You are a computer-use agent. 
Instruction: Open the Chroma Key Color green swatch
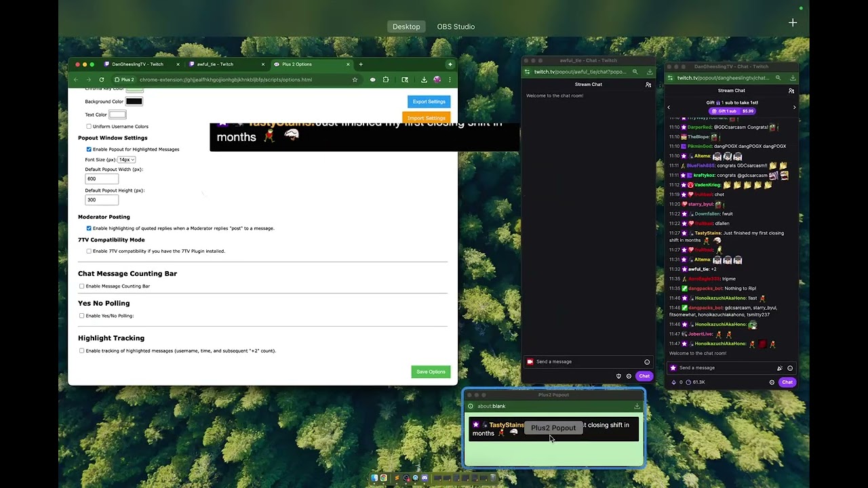pyautogui.click(x=134, y=89)
